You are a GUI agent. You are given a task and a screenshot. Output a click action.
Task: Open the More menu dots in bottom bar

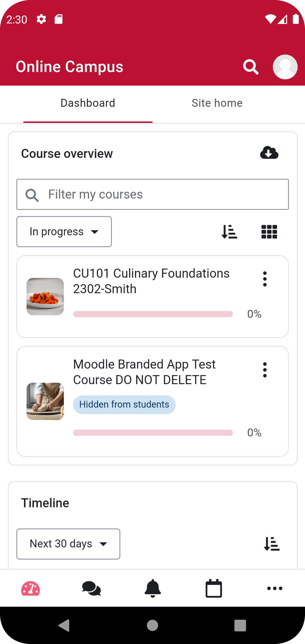click(275, 588)
